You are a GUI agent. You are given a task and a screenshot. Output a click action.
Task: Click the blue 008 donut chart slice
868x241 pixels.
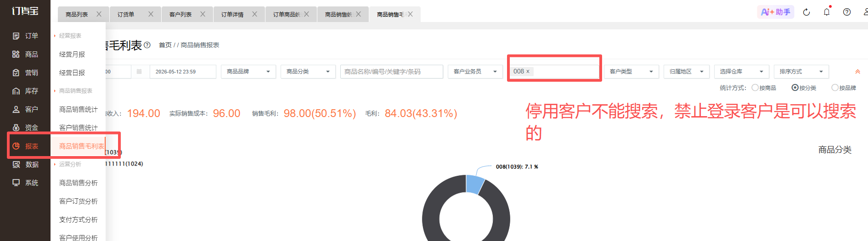475,184
